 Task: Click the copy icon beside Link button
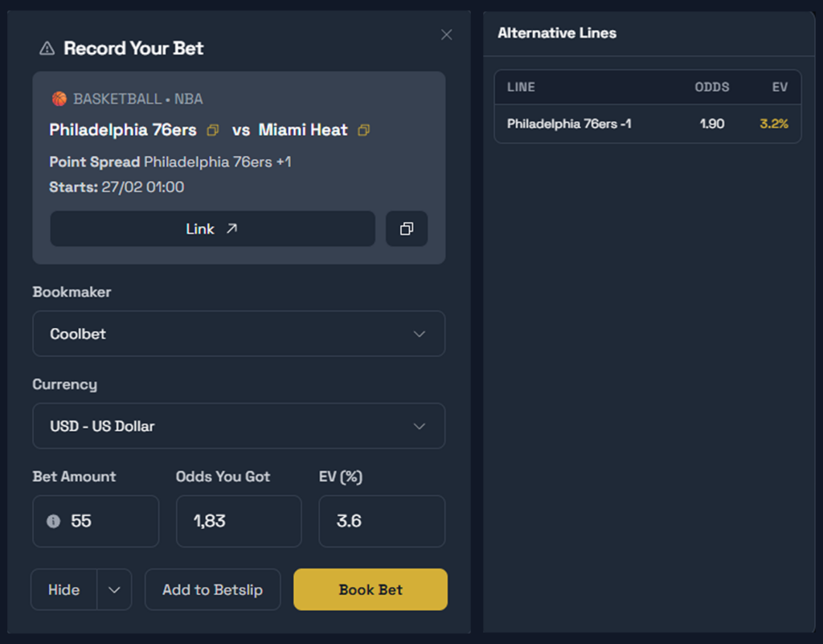407,229
